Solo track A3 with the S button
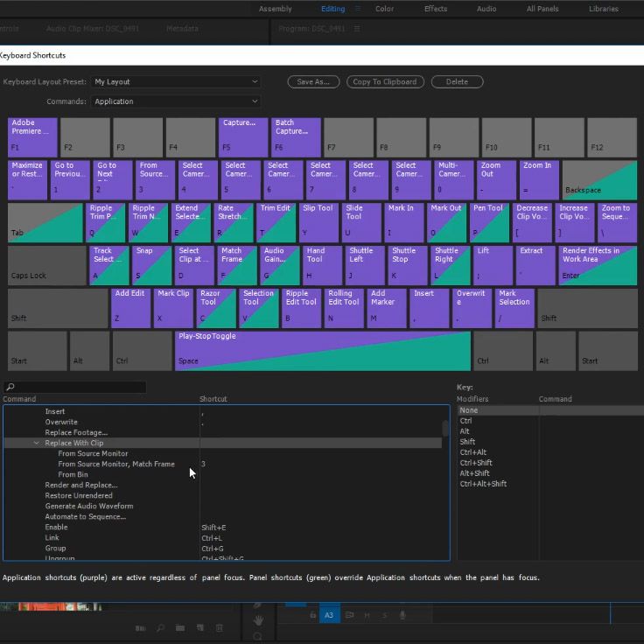644x644 pixels. (385, 615)
